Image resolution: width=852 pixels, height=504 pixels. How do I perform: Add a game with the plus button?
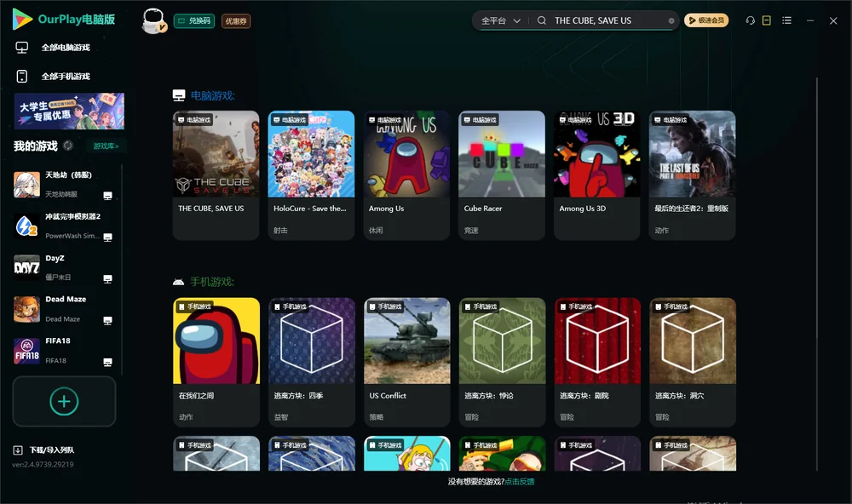(x=64, y=402)
